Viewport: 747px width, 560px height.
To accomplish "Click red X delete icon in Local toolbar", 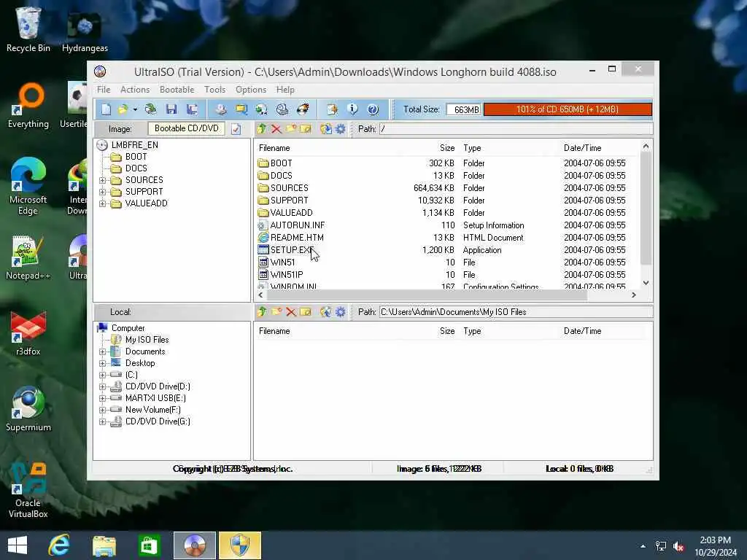I will (x=291, y=312).
